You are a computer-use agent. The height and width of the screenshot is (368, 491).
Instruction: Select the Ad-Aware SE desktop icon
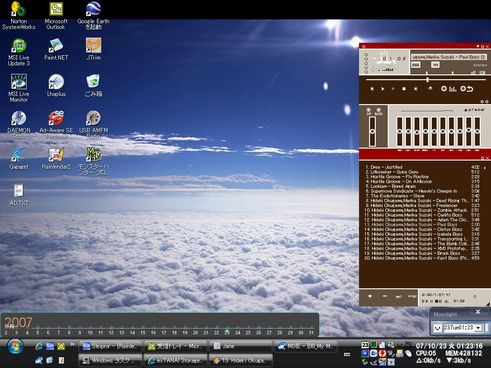pos(56,124)
